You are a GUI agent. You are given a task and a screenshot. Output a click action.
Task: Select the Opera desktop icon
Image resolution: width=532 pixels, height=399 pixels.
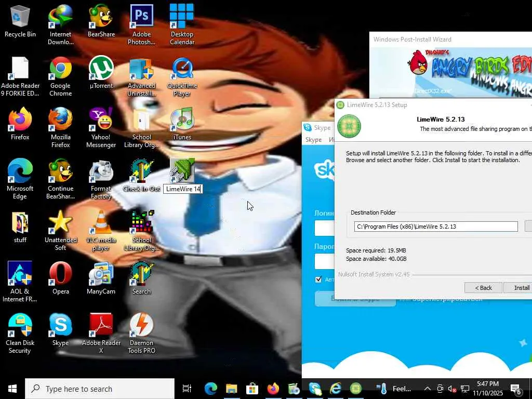60,278
